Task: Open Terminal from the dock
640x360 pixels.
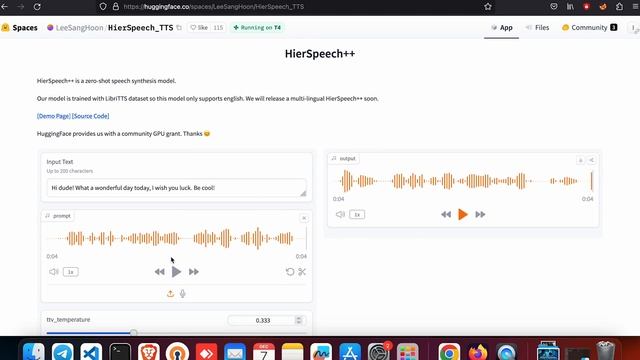Action: click(120, 352)
